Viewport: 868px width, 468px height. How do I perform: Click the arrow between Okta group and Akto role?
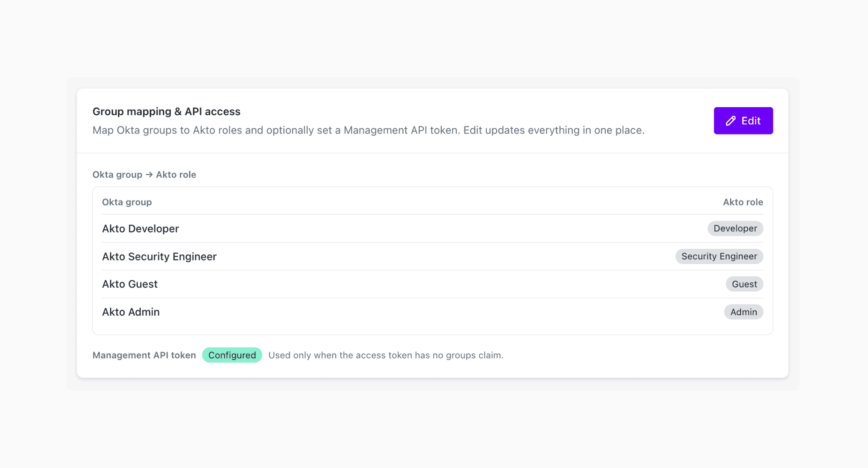click(148, 174)
